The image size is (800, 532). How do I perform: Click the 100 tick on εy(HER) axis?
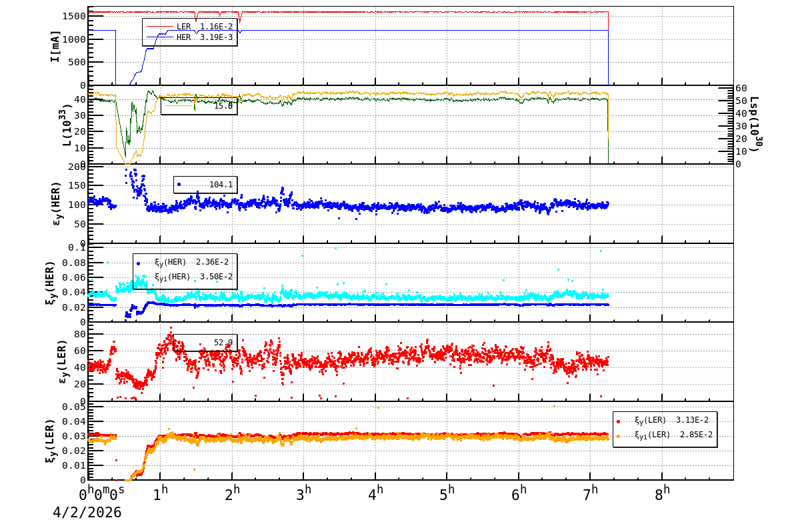(x=75, y=203)
